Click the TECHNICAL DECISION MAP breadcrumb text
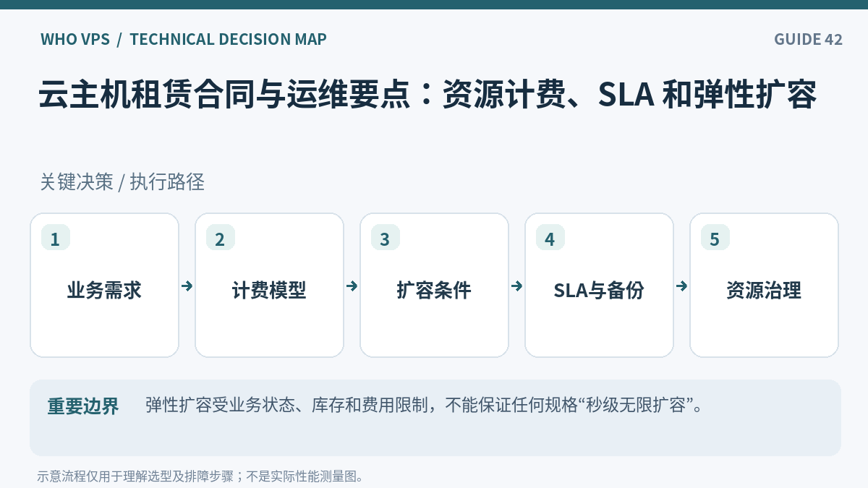The height and width of the screenshot is (488, 868). (x=228, y=39)
